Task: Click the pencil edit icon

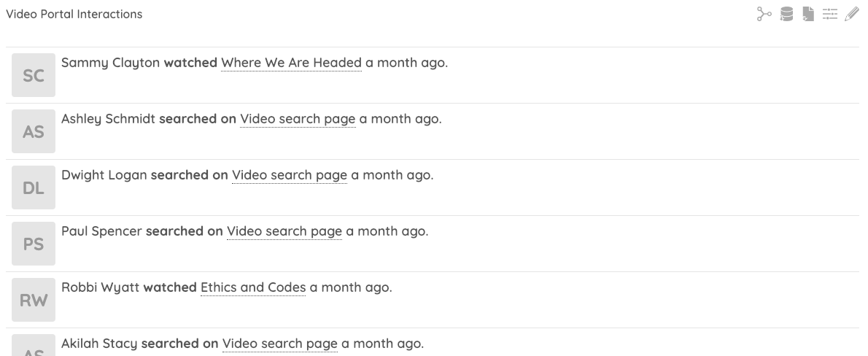Action: (x=851, y=14)
